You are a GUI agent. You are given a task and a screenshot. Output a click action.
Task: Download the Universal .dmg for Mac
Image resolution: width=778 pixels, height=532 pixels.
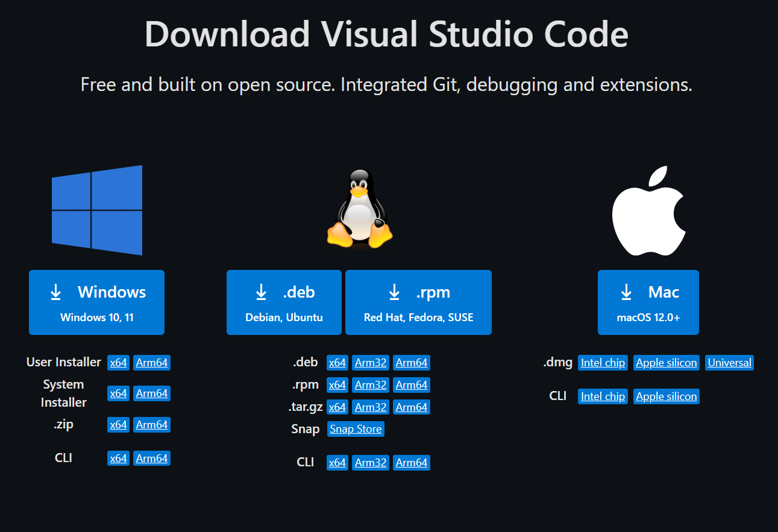[x=729, y=362]
